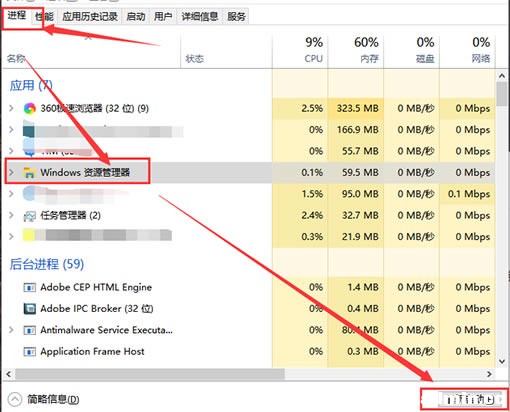Click 简略信息(D) to show fewer details

coord(53,399)
